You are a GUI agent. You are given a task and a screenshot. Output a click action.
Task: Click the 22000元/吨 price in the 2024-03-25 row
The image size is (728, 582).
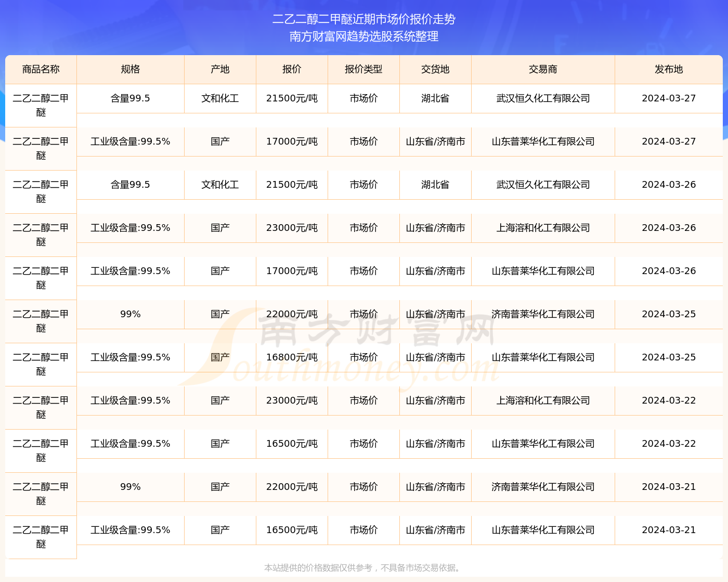[x=292, y=314]
